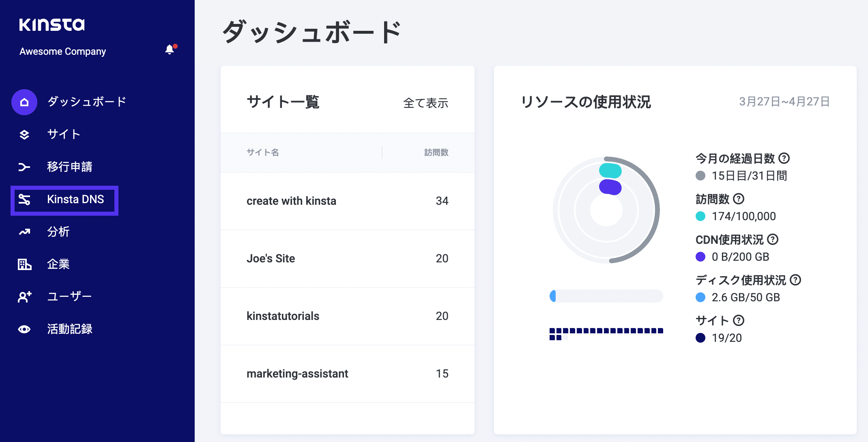Viewport: 868px width, 442px height.
Task: Click the marketing-assistant site row
Action: click(x=298, y=374)
